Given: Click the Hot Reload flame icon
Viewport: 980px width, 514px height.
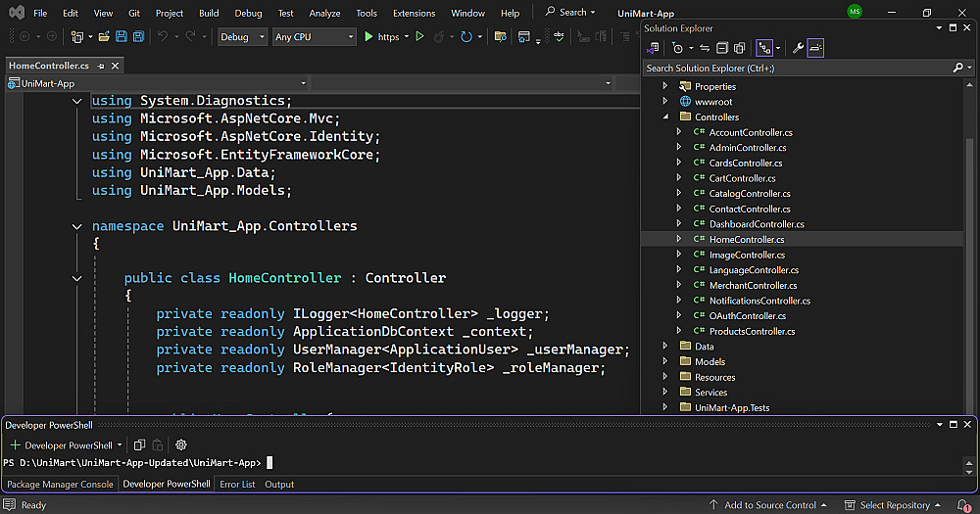Looking at the screenshot, I should pyautogui.click(x=441, y=37).
